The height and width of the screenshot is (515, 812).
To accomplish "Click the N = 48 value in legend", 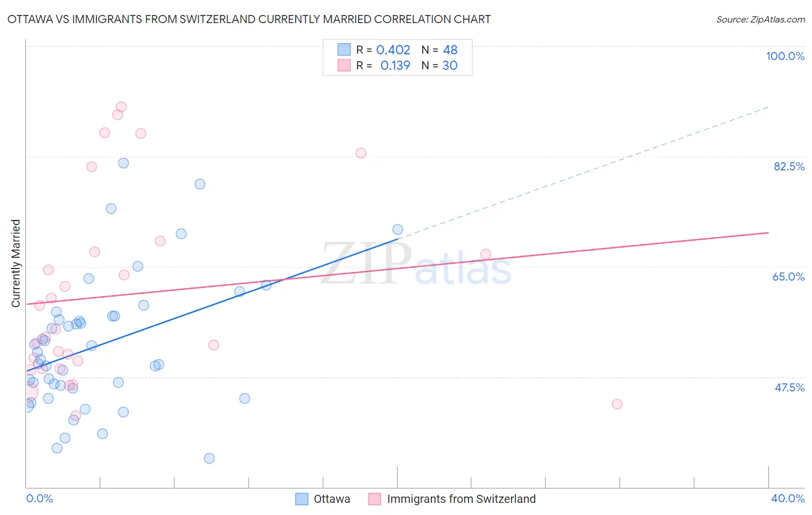I will click(439, 50).
